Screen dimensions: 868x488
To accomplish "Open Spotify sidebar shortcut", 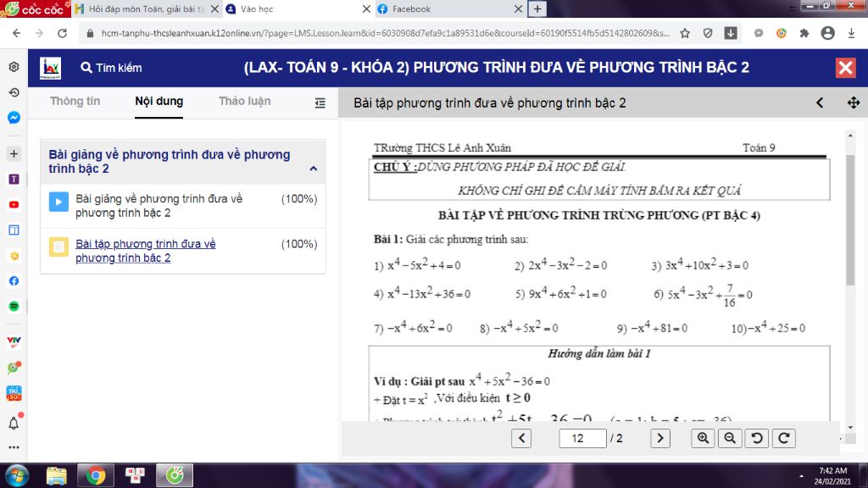I will pos(14,306).
